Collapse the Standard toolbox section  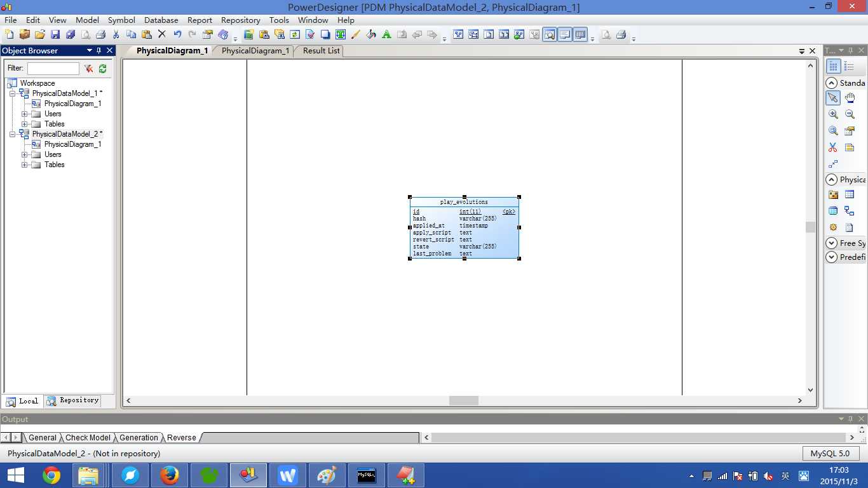[831, 83]
